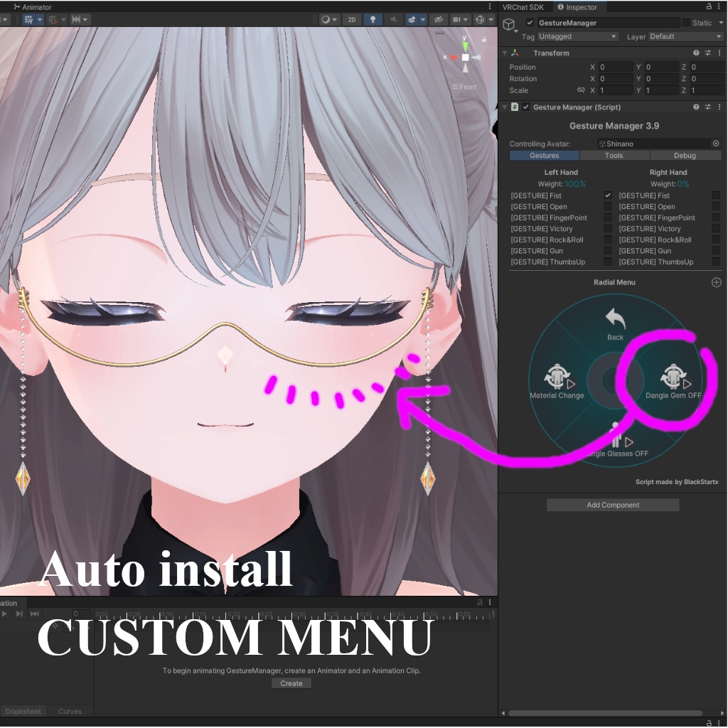Select Dangle Gem OFF radial option
This screenshot has width=728, height=728.
pos(673,382)
